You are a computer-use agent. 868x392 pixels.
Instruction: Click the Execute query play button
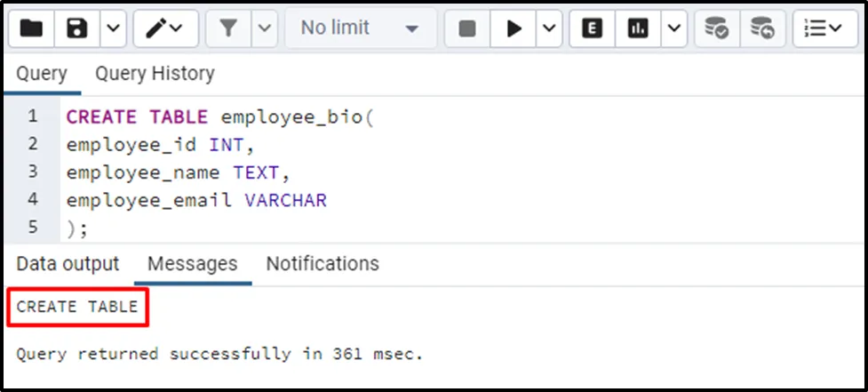click(514, 28)
